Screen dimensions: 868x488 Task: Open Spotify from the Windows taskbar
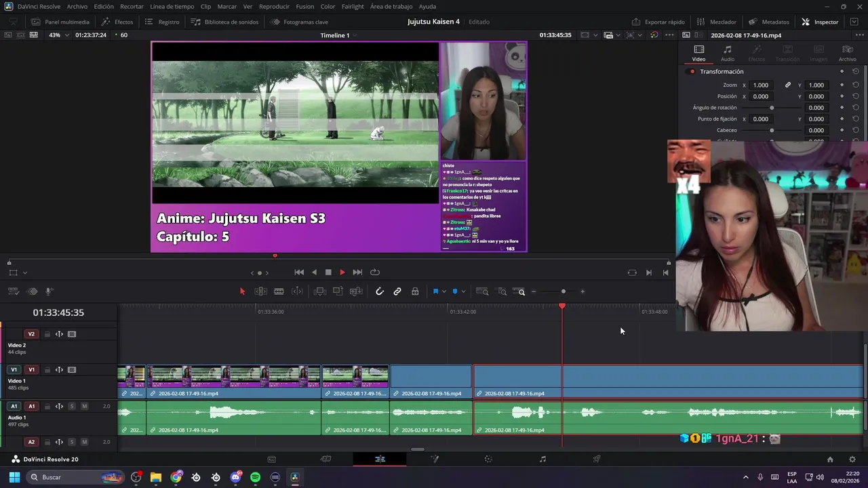click(255, 477)
